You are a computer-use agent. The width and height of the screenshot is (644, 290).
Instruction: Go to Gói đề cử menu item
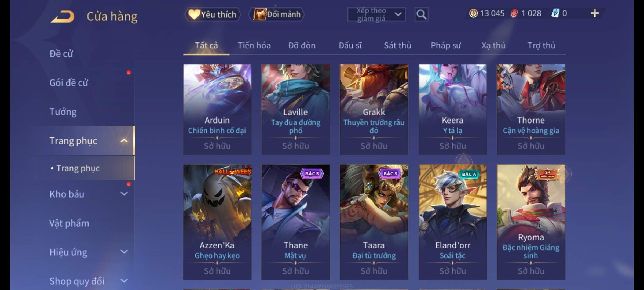(x=69, y=82)
